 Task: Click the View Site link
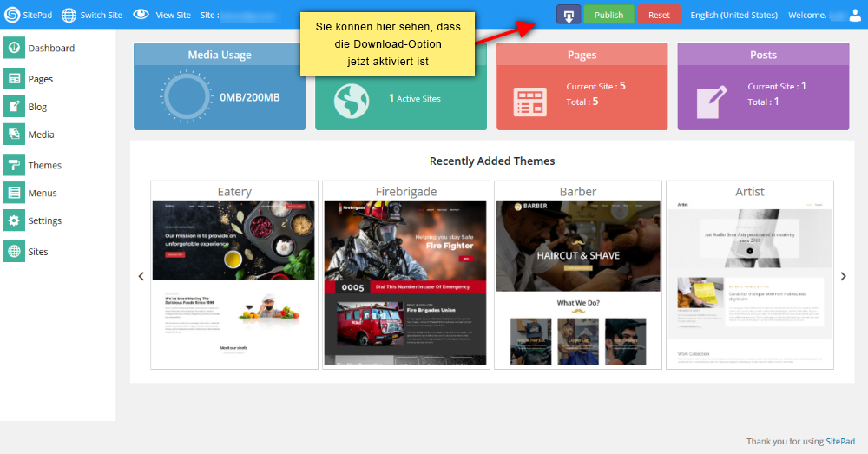click(x=174, y=15)
